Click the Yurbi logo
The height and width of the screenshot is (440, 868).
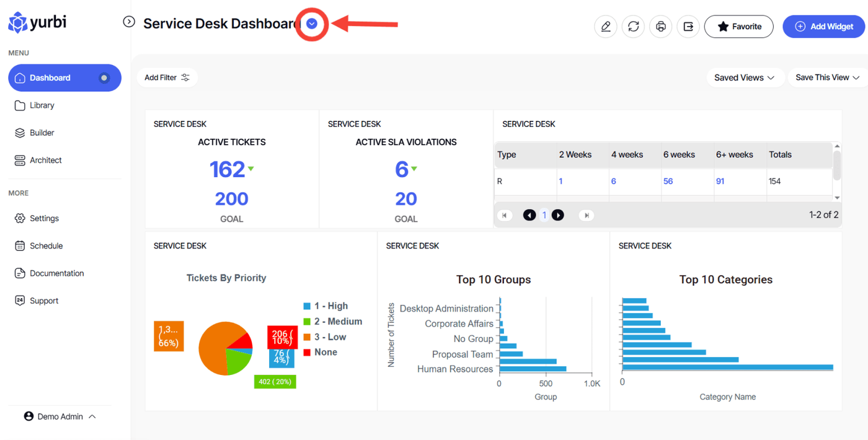point(37,23)
